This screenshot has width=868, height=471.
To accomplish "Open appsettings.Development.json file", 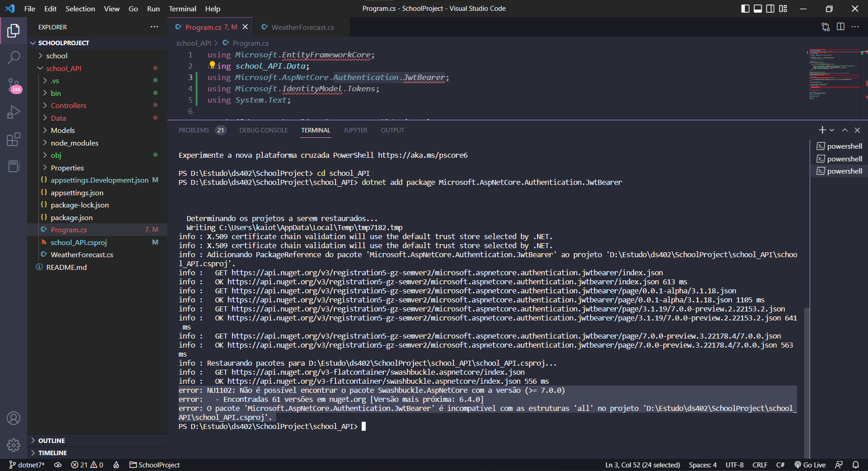I will point(97,180).
